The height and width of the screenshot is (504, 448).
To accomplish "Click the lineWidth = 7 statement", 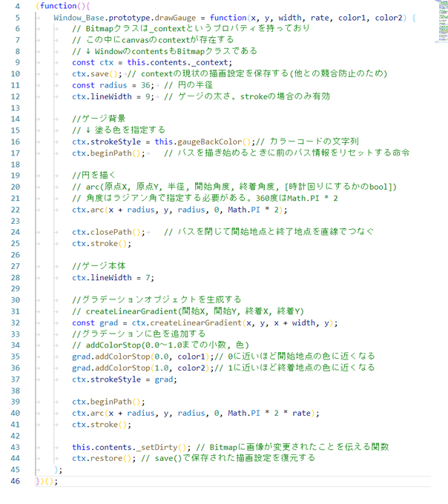I will 113,277.
